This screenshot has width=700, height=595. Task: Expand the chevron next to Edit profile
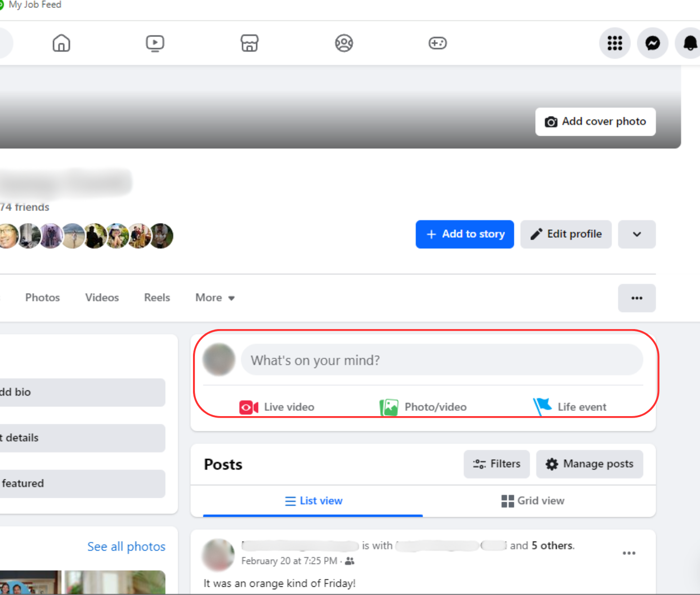pos(637,234)
